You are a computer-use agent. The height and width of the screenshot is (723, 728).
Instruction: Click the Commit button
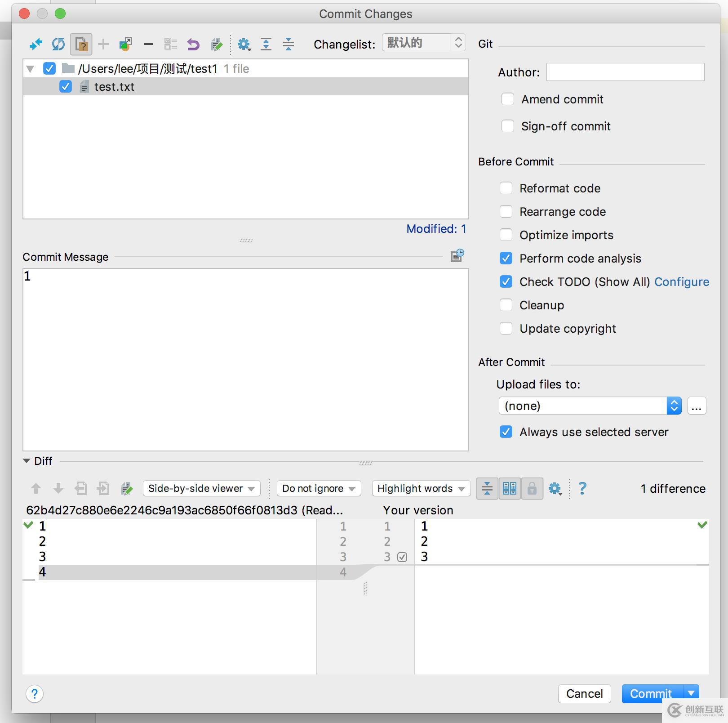(x=652, y=693)
